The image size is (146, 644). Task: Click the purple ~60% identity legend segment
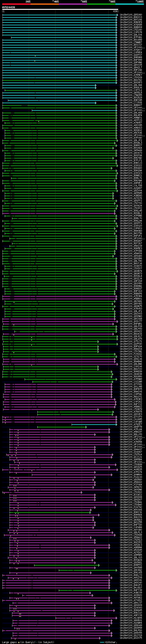[73, 4]
